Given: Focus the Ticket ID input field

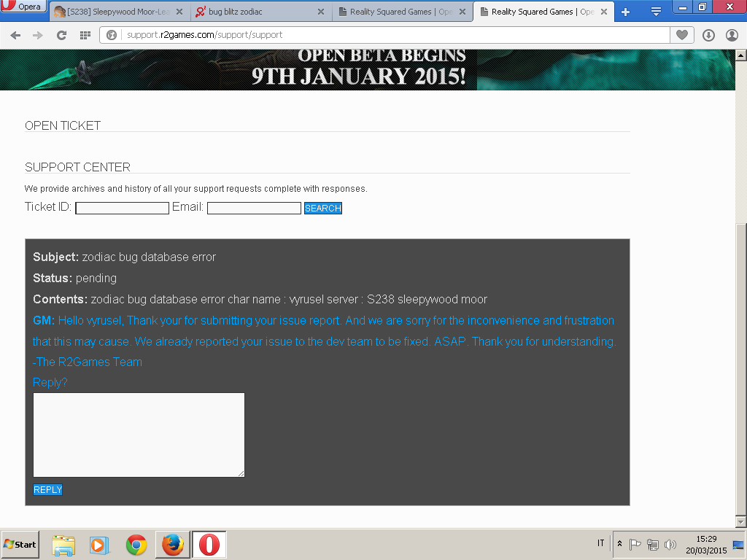Looking at the screenshot, I should pyautogui.click(x=122, y=209).
